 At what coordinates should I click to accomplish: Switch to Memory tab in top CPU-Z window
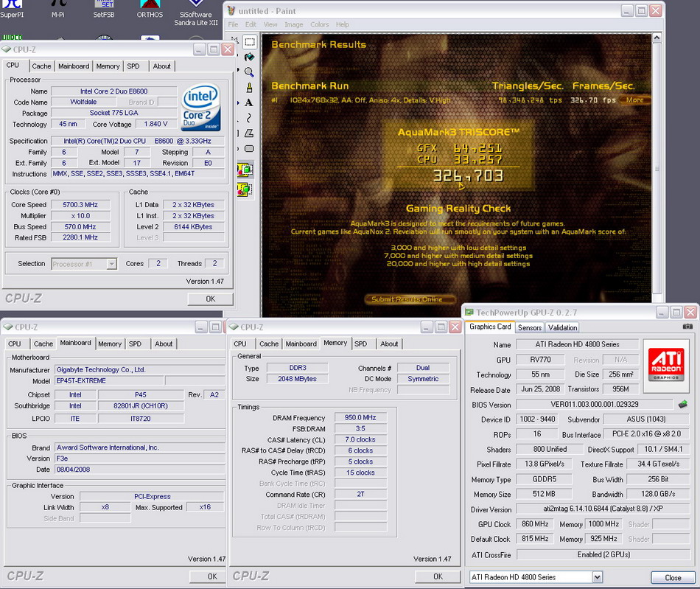(108, 66)
